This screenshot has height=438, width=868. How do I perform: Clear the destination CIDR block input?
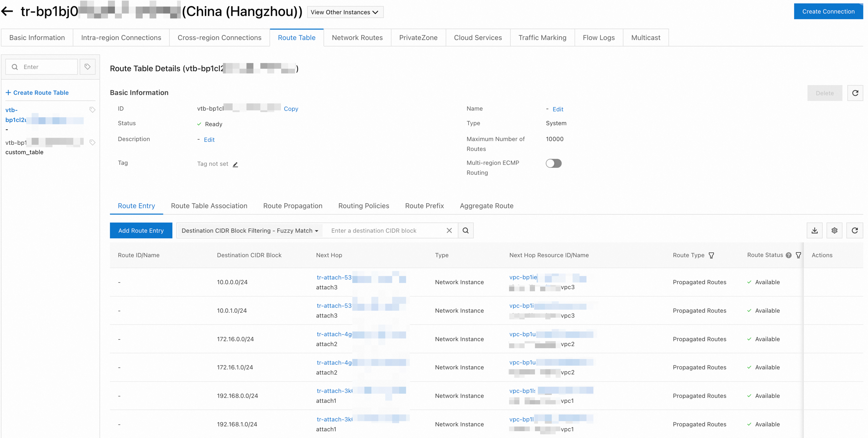pos(449,231)
